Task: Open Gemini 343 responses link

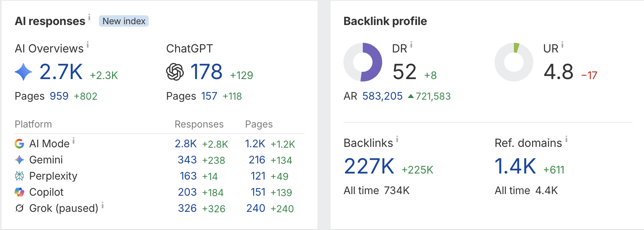Action: 187,160
